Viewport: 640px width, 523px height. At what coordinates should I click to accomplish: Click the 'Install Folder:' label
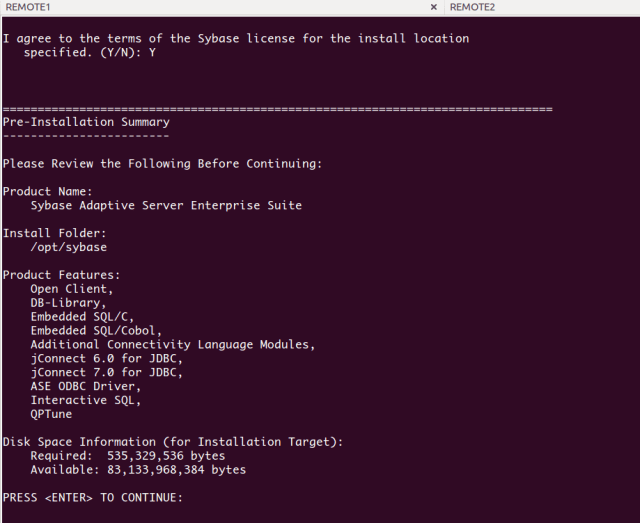pyautogui.click(x=54, y=233)
